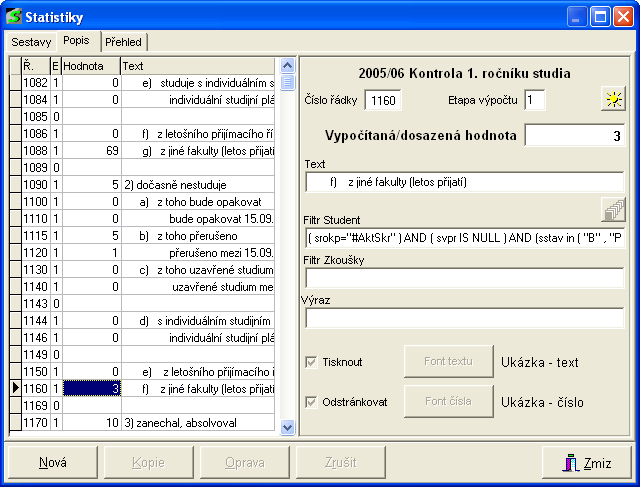
Task: Click the Text column header
Action: click(x=198, y=66)
